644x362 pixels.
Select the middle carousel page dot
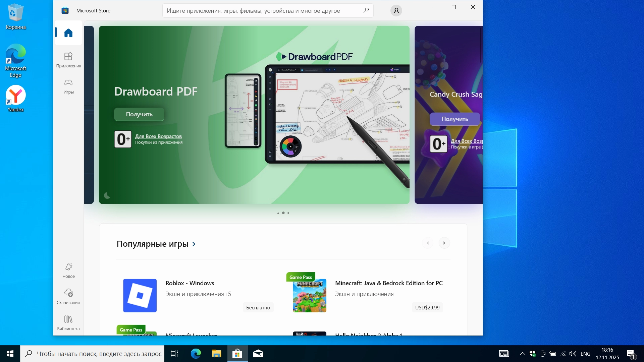[x=283, y=213]
